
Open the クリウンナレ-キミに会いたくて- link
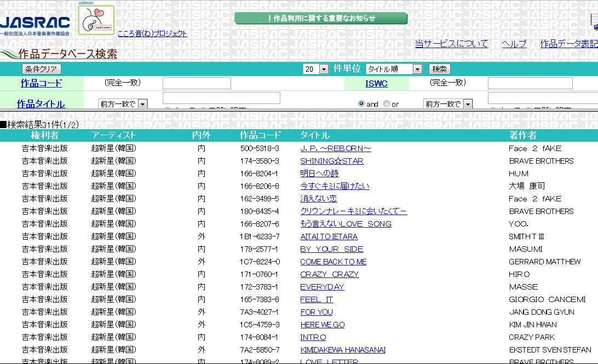(x=354, y=211)
